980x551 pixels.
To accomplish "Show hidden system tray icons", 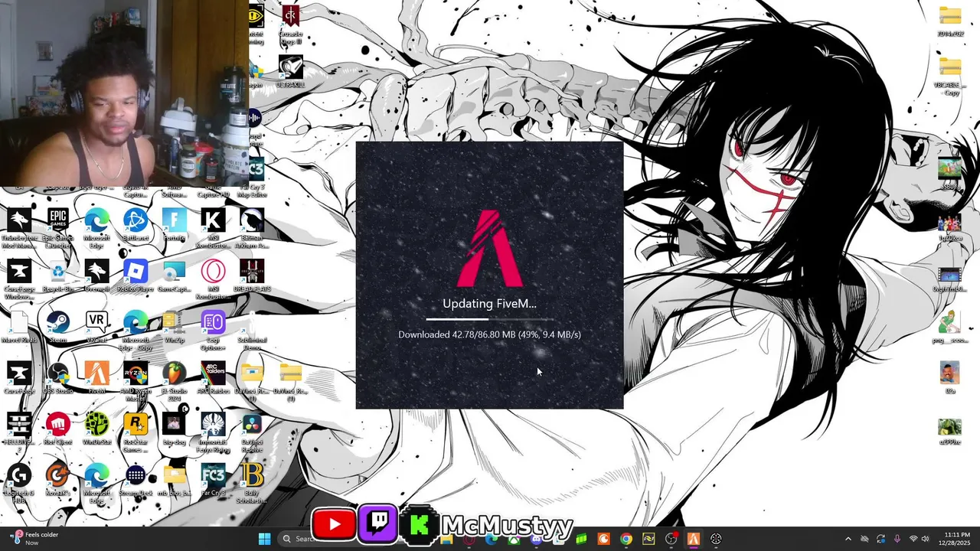I will [x=848, y=539].
